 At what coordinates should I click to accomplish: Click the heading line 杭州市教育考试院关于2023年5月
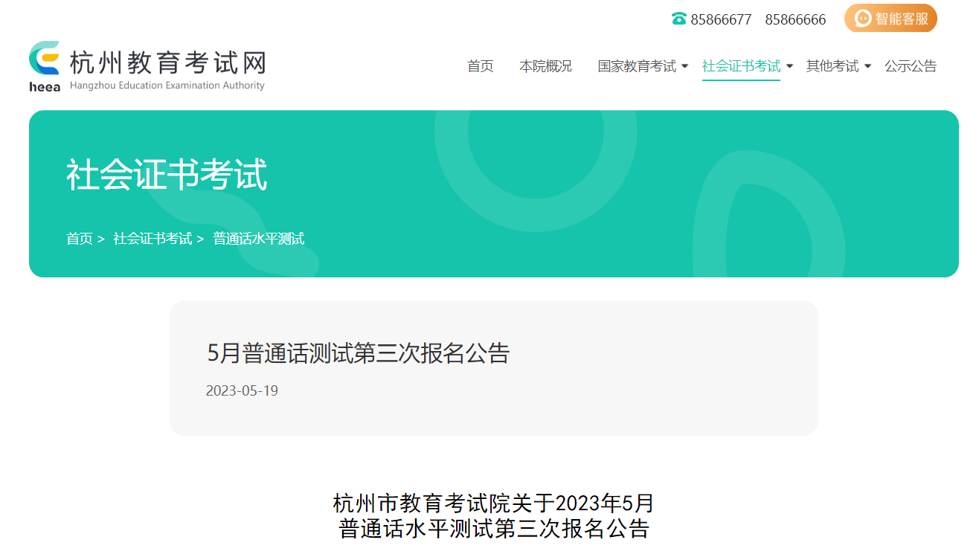493,503
